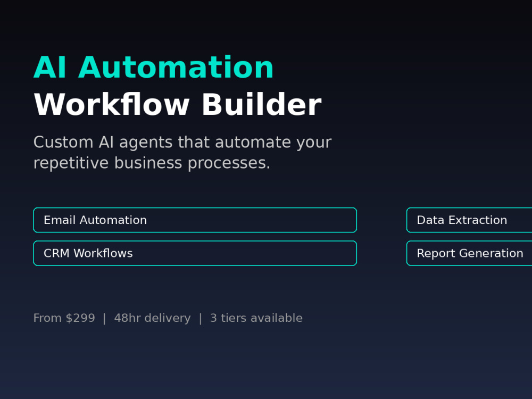Click the text 'Custom AI agents that automate your'

tap(182, 142)
